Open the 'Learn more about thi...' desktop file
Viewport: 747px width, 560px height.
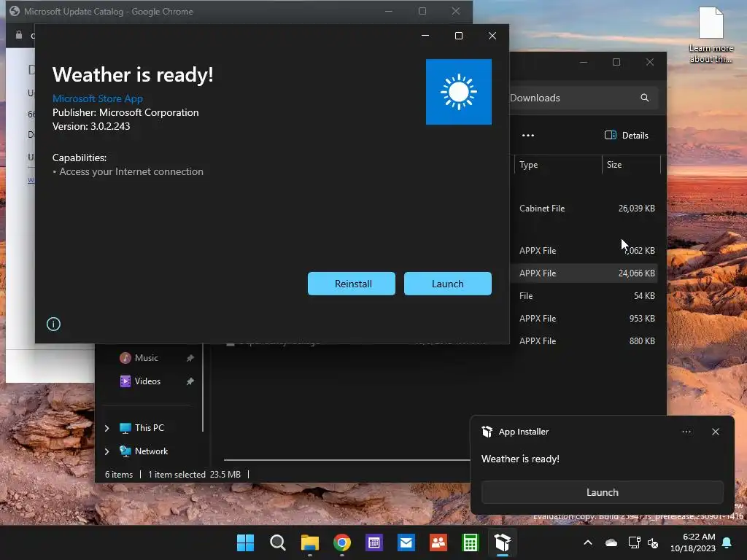[x=711, y=35]
